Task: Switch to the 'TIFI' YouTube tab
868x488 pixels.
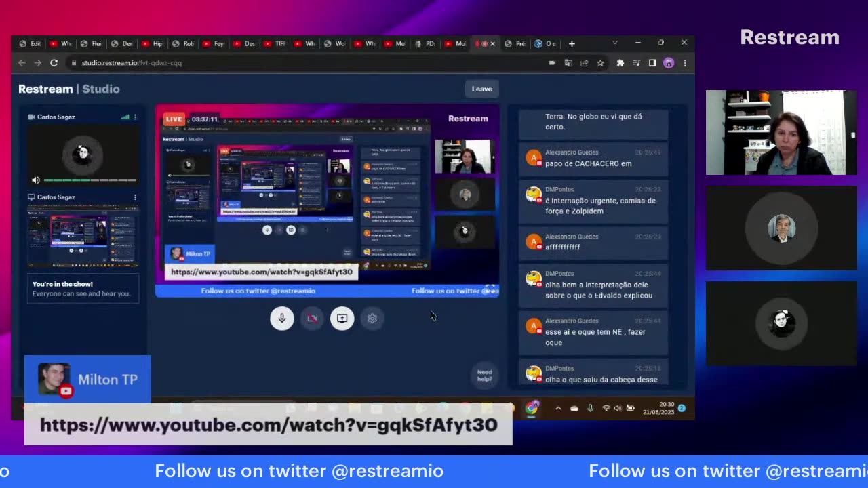Action: tap(275, 44)
